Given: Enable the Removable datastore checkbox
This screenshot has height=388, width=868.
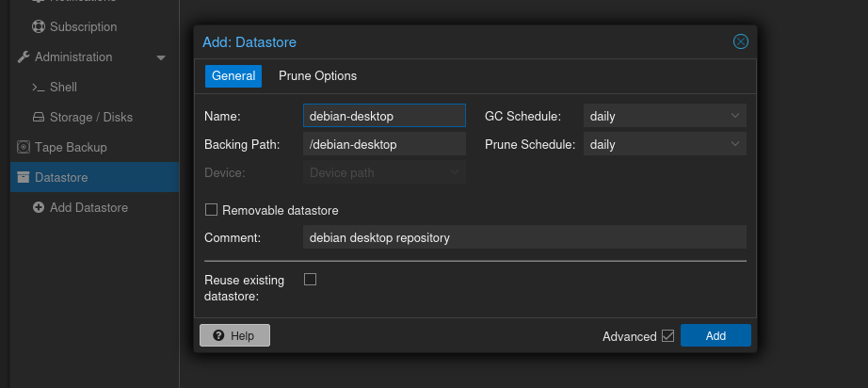Looking at the screenshot, I should [x=212, y=210].
